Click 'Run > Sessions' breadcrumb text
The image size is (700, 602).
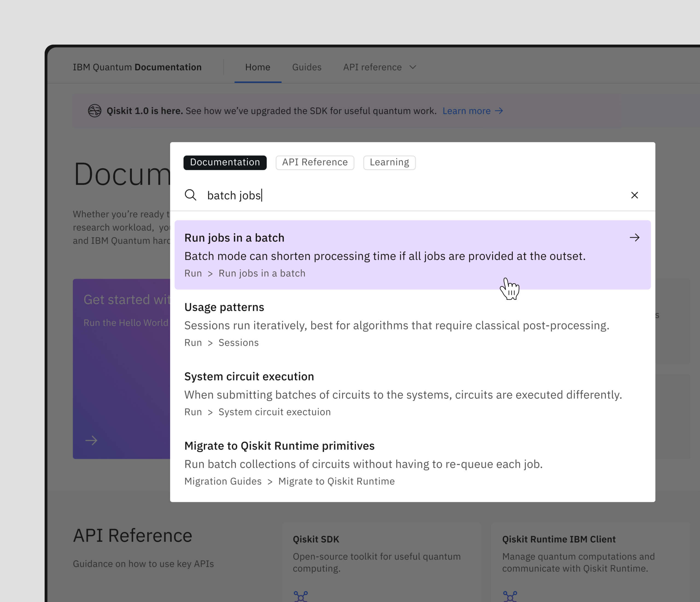click(x=222, y=342)
